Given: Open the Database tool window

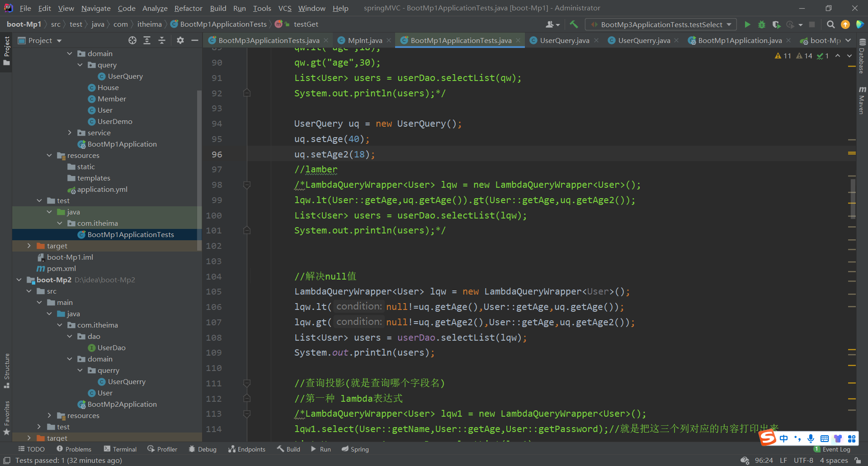Looking at the screenshot, I should pos(862,56).
